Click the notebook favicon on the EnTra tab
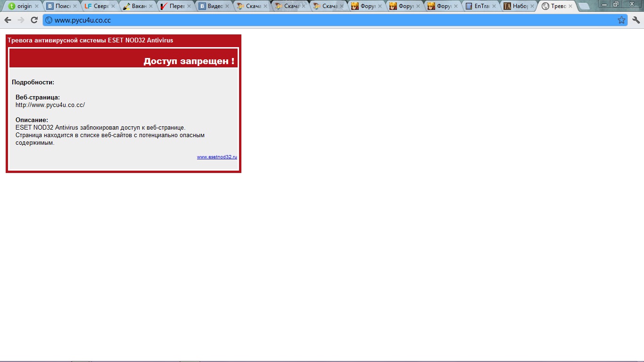The height and width of the screenshot is (362, 644). click(469, 7)
